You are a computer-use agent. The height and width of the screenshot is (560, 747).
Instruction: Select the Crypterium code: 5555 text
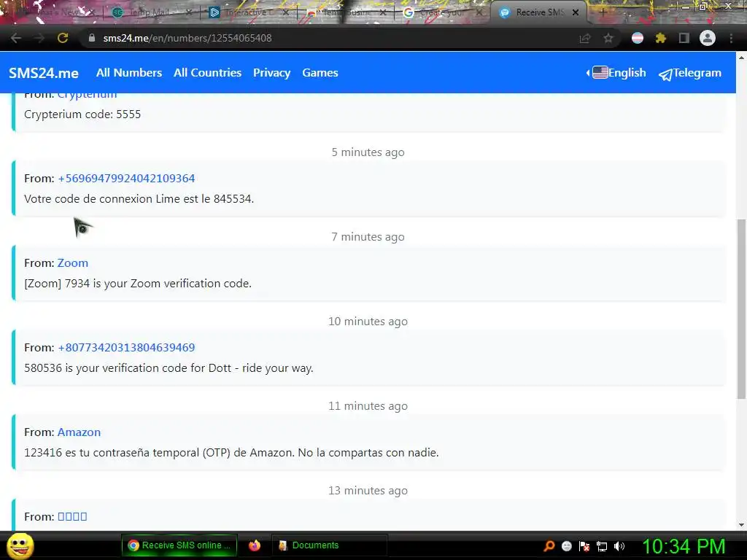82,114
